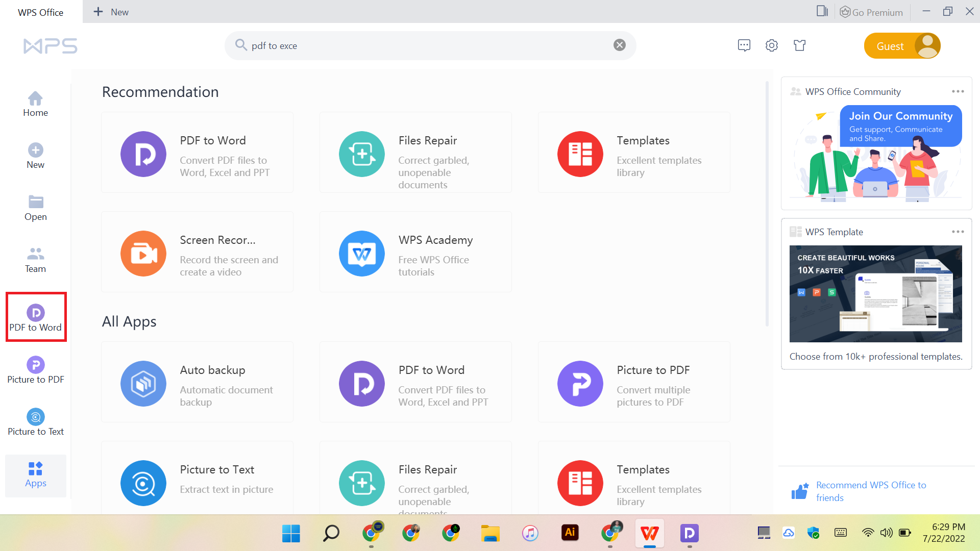The image size is (980, 551).
Task: Switch to the Home tab
Action: coord(36,104)
